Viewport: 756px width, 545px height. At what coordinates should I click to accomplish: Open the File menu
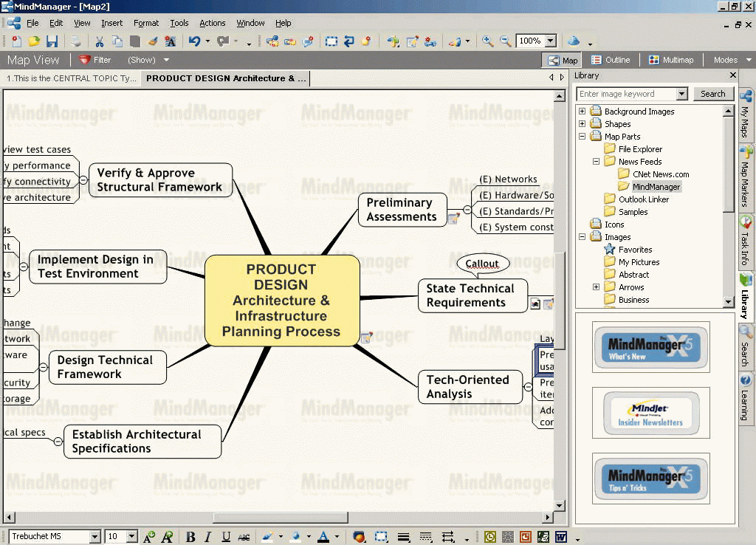(x=32, y=23)
